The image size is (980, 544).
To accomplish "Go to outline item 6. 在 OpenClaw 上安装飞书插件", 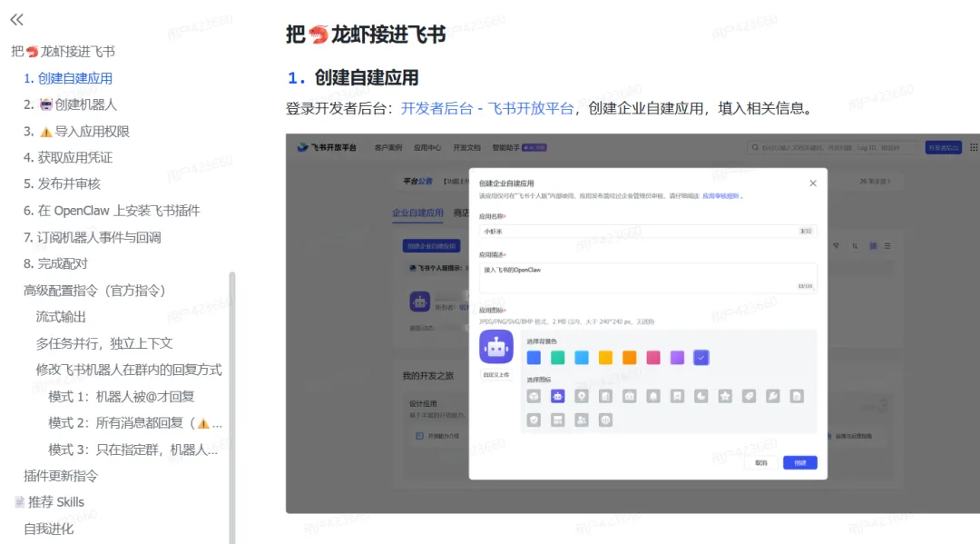I will [112, 211].
